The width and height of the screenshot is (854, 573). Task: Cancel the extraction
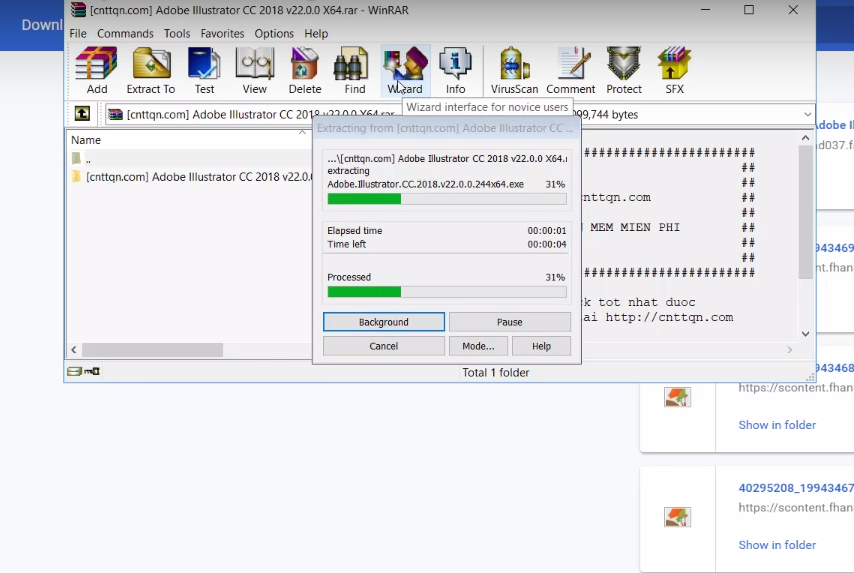coord(383,346)
